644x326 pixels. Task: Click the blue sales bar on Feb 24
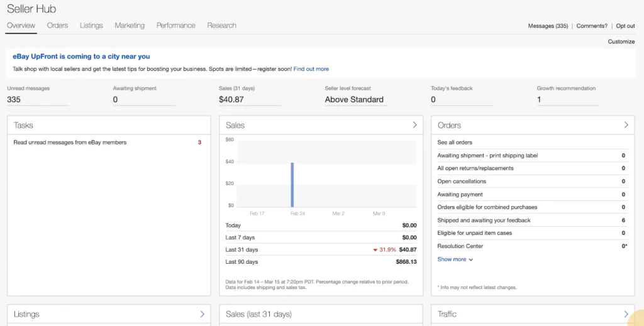click(x=292, y=185)
